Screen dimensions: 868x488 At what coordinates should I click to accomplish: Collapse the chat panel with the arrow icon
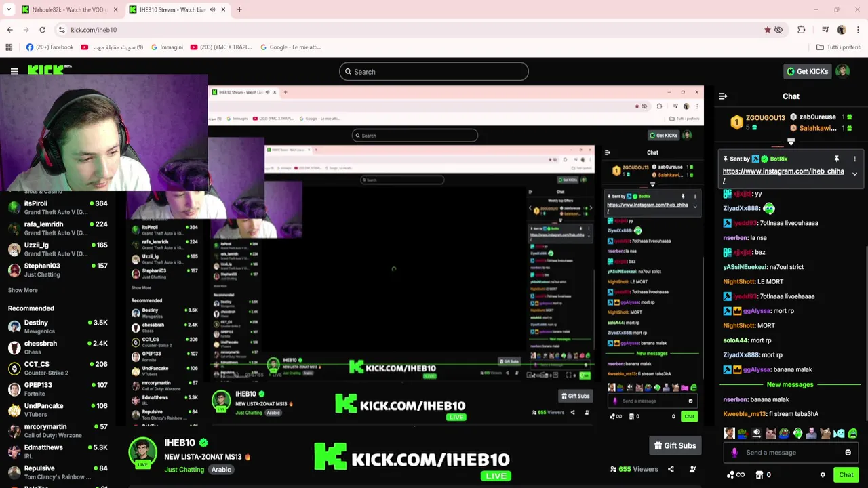[723, 96]
